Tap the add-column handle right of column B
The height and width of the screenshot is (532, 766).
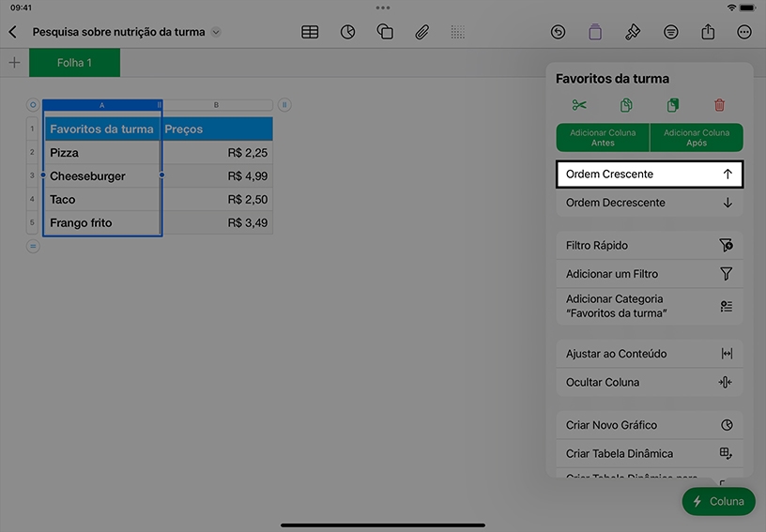(x=284, y=104)
